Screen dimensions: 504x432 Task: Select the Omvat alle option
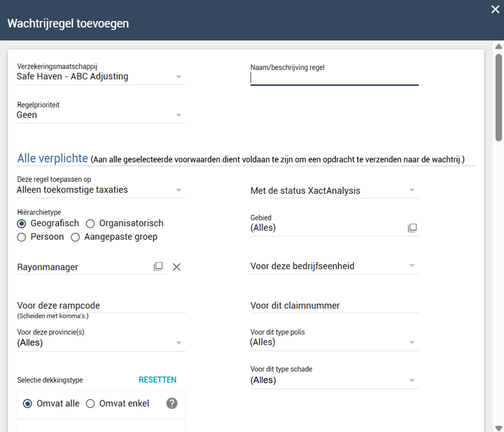coord(28,404)
